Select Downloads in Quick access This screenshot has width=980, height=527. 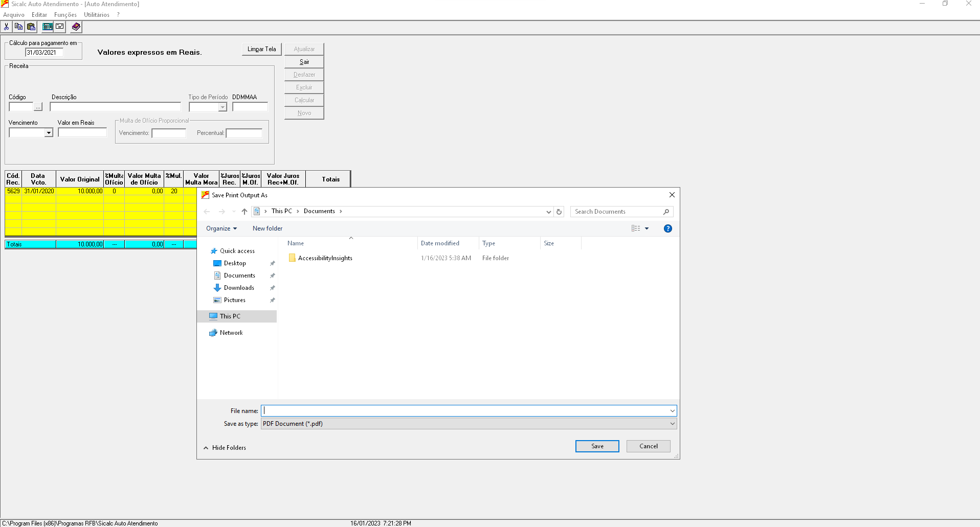239,288
